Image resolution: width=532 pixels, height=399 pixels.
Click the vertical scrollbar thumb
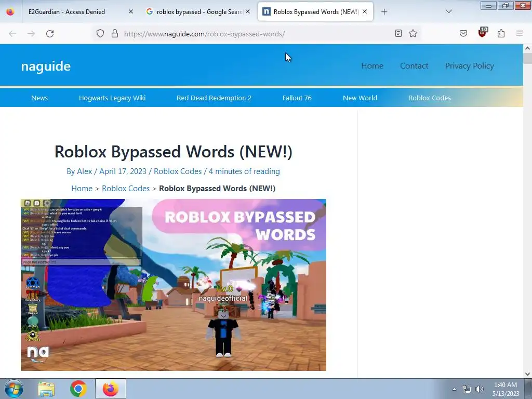[527, 58]
